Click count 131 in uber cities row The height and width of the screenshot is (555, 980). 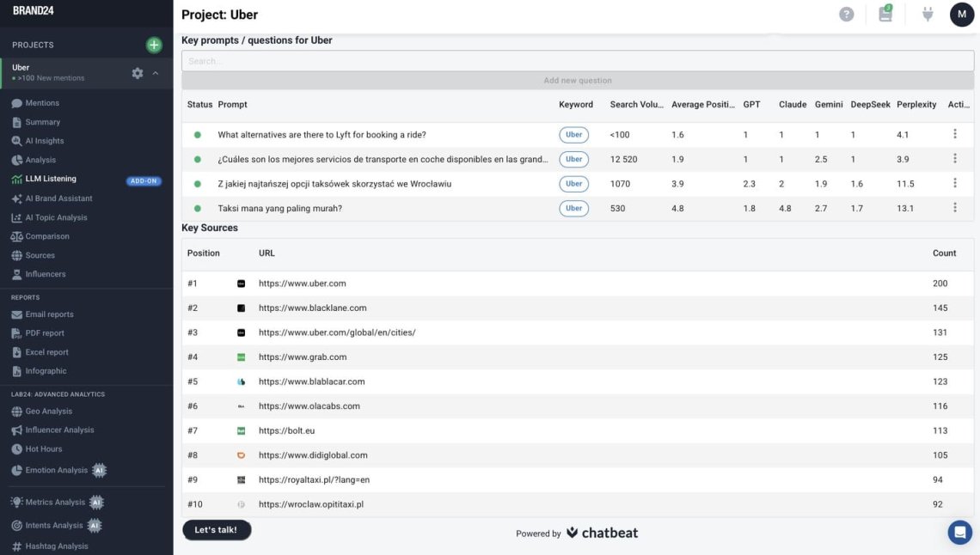pos(940,332)
